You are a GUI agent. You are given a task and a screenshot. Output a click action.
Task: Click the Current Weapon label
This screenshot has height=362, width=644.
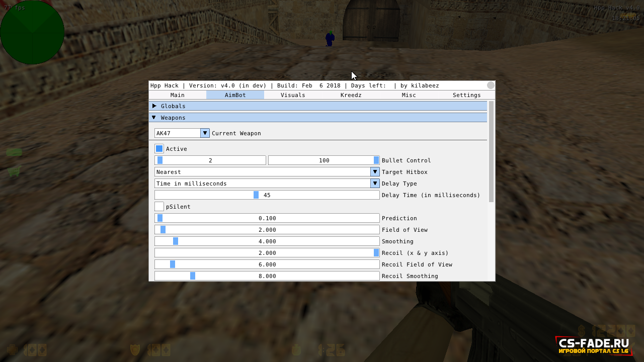[x=236, y=133]
